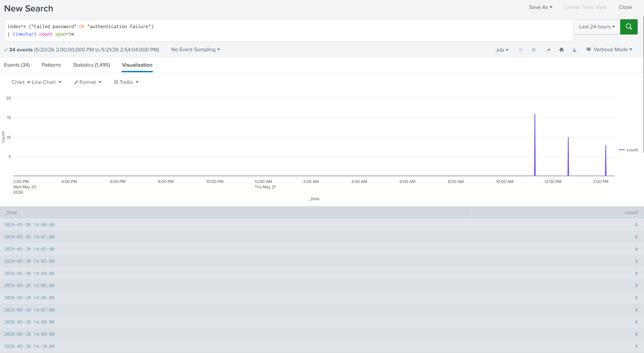Click the row 2026-05-20 14:08:00
This screenshot has height=353, width=644.
click(x=322, y=322)
